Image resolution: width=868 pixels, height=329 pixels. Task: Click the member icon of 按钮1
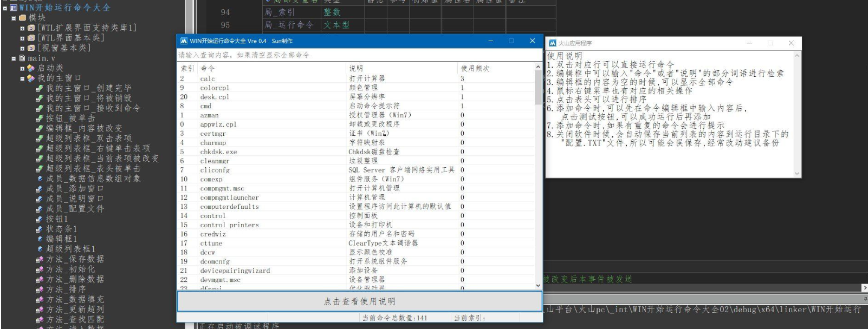click(40, 219)
